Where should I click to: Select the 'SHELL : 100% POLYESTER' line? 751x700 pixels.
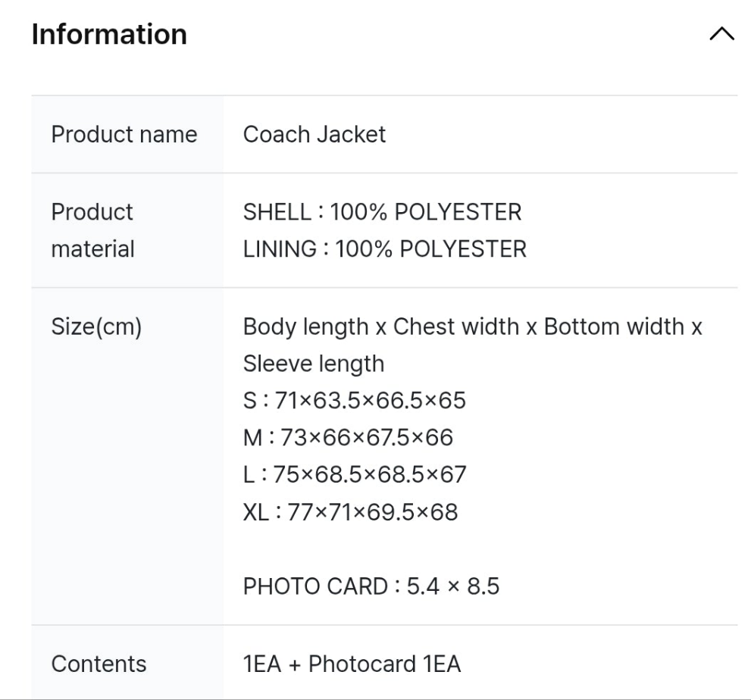[382, 212]
